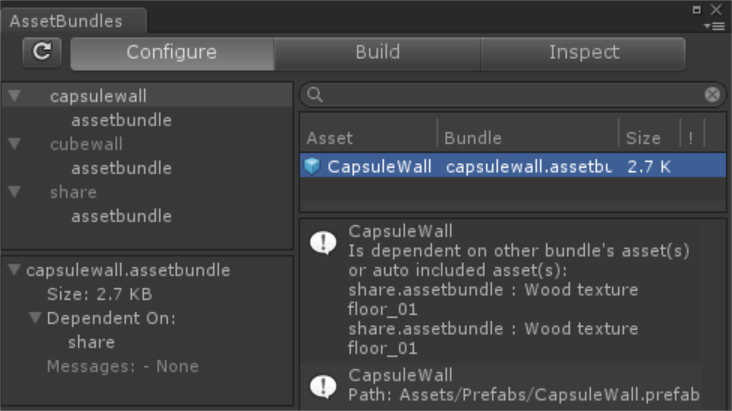Sort by Asset column header
The image size is (732, 411).
click(330, 138)
